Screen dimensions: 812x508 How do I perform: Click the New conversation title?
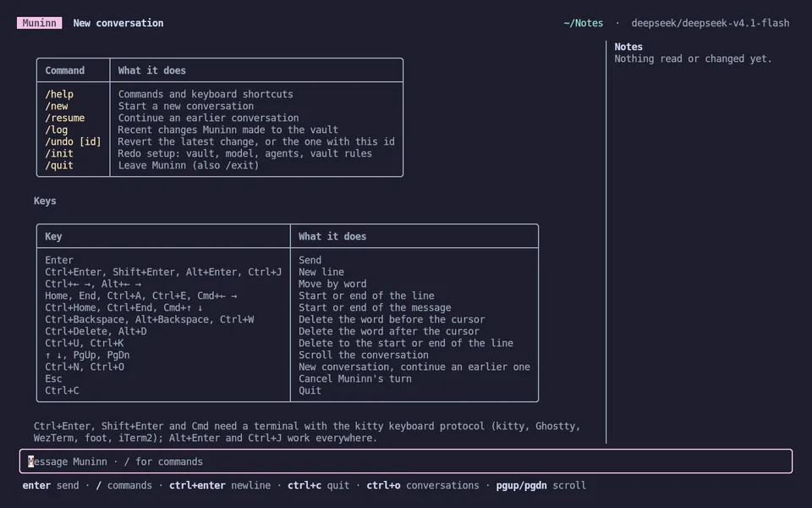point(118,23)
